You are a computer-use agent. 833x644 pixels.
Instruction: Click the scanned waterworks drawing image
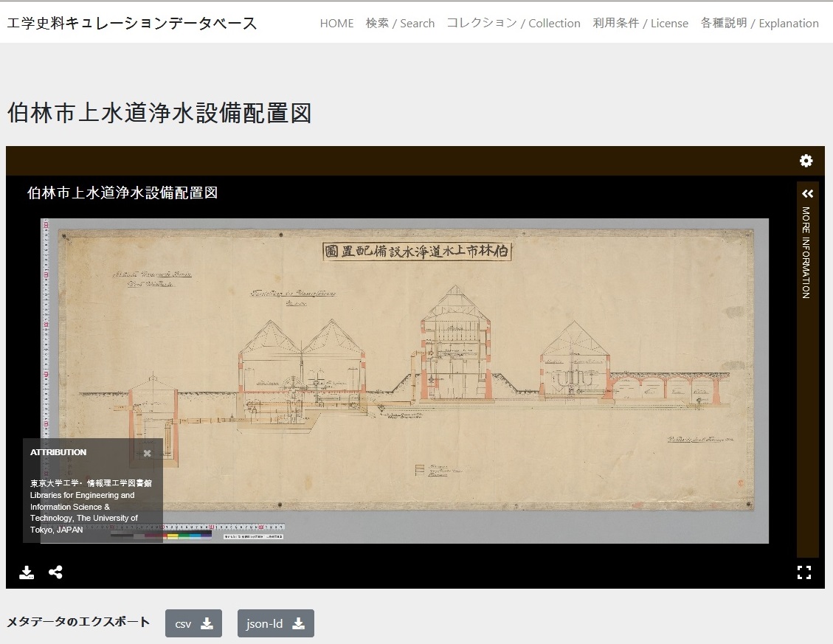pos(405,381)
